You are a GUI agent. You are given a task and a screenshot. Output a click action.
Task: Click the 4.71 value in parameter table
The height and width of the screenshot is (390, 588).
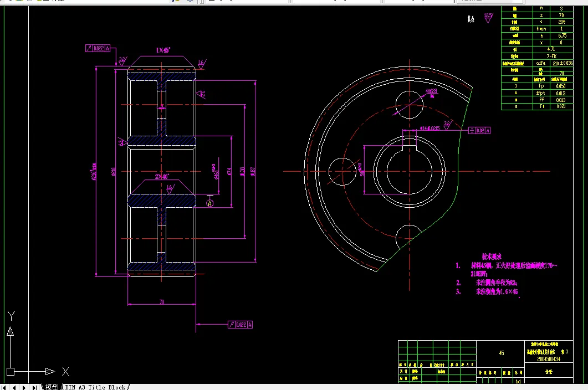pyautogui.click(x=553, y=49)
